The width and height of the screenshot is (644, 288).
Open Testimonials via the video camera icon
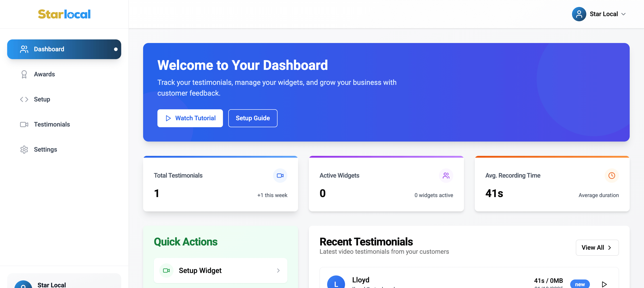tap(24, 124)
